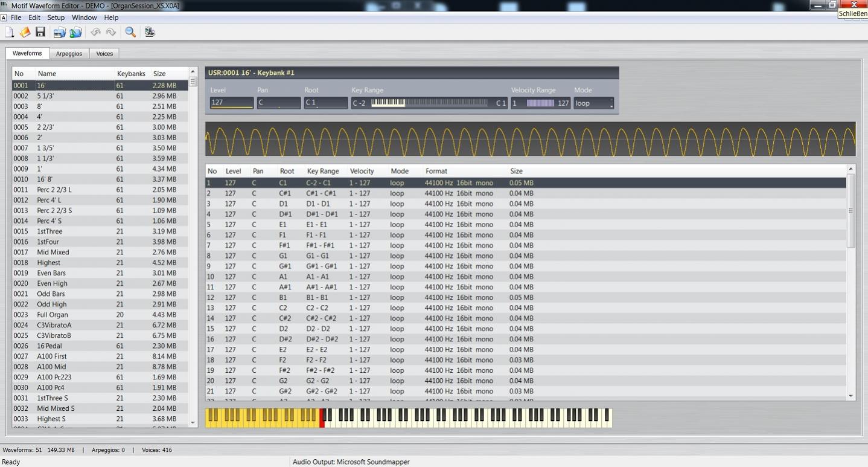This screenshot has width=868, height=467.
Task: Click the red key on piano keyboard
Action: [x=322, y=417]
